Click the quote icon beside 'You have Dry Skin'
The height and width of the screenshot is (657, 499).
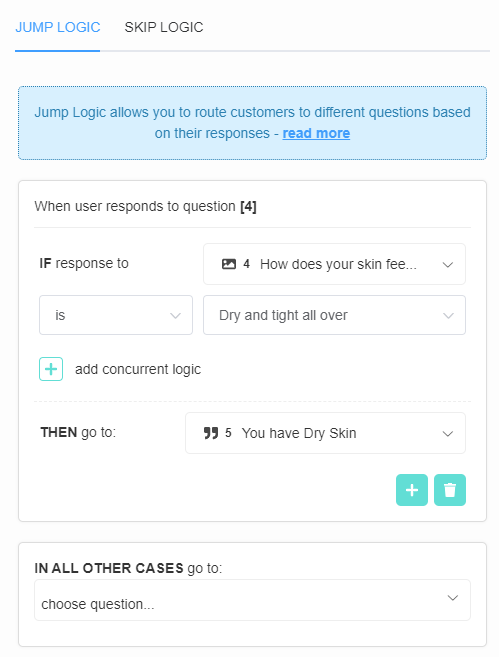(x=211, y=433)
